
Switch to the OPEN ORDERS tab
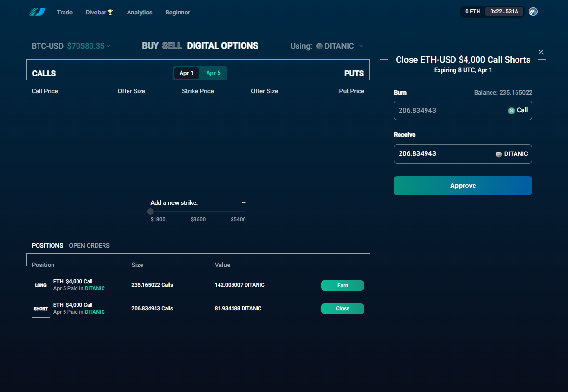89,245
